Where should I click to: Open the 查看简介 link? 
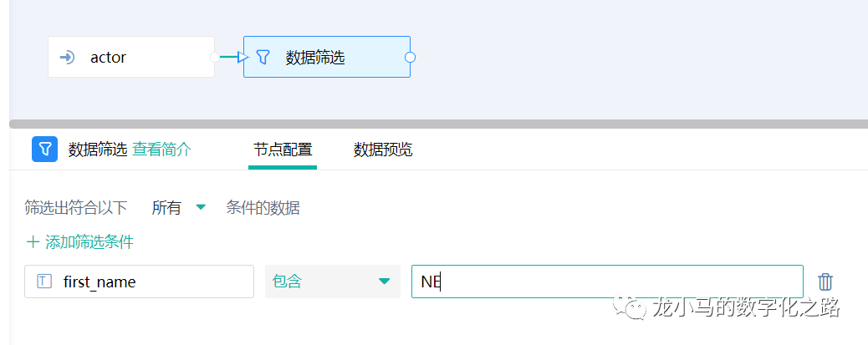pyautogui.click(x=161, y=150)
